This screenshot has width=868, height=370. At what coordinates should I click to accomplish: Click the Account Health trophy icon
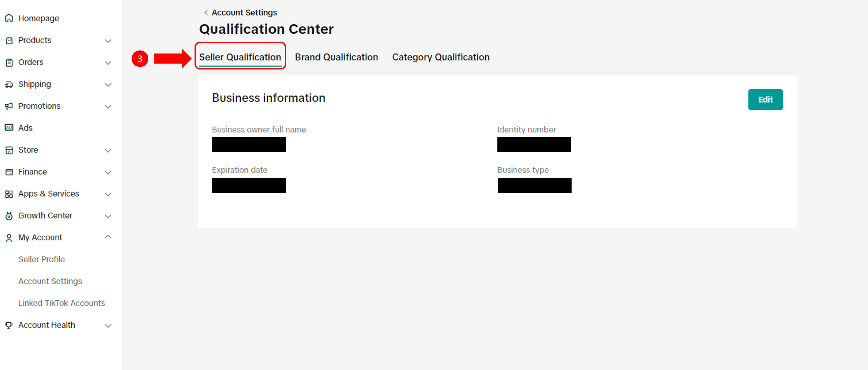coord(9,325)
